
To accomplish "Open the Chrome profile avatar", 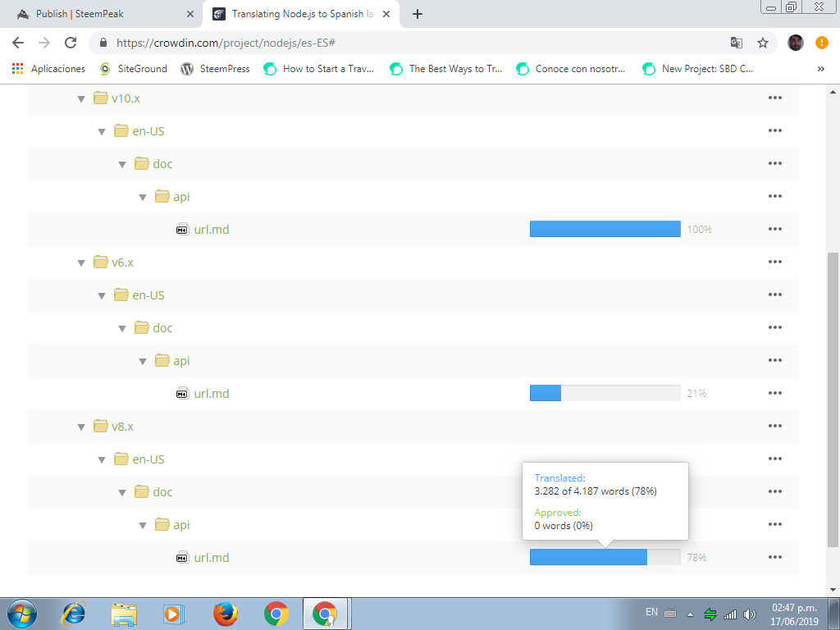I will tap(795, 43).
